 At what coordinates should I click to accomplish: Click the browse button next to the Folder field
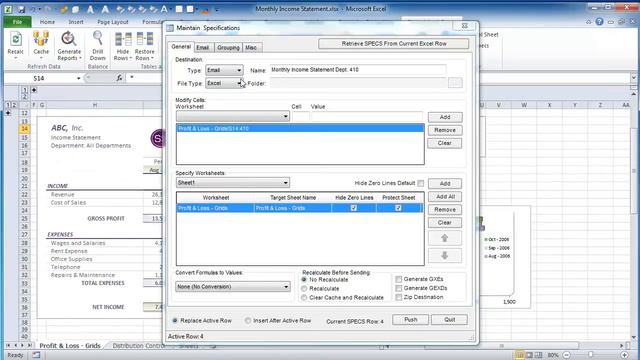pos(455,83)
